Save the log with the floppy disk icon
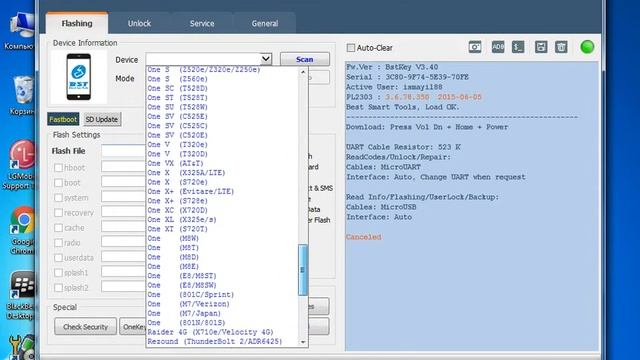 [x=541, y=47]
